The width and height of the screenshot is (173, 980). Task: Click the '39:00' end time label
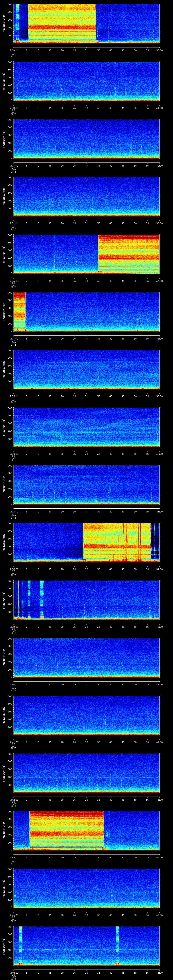[x=160, y=569]
